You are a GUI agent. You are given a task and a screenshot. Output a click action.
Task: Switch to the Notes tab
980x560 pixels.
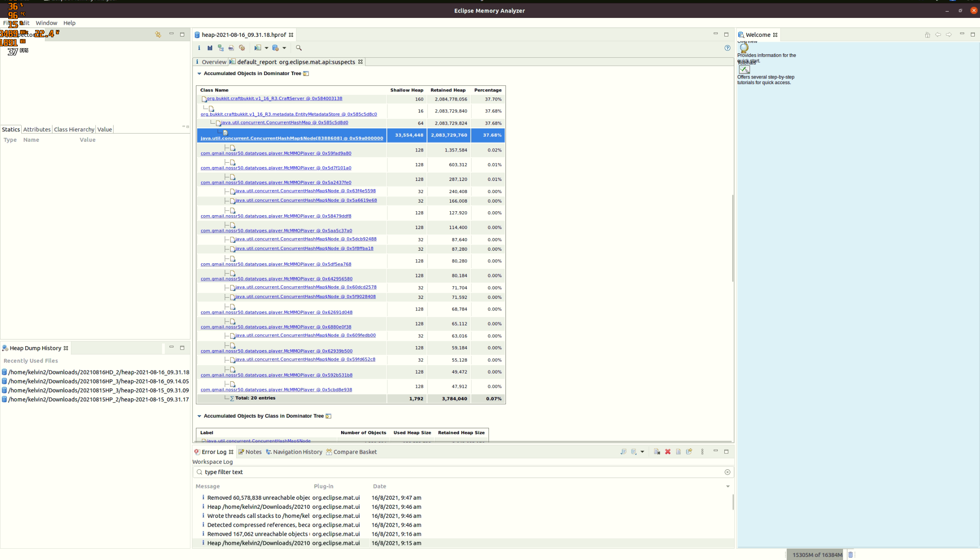[x=250, y=452]
